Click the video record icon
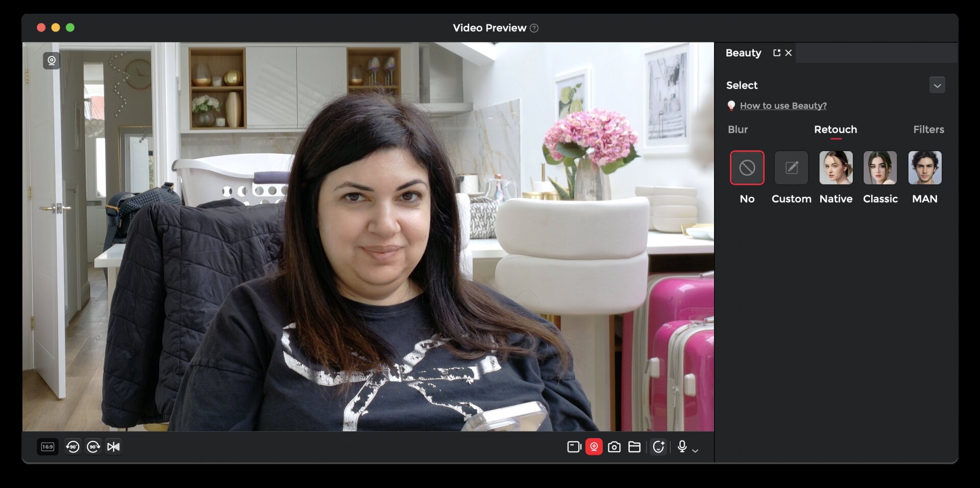980x488 pixels. (x=574, y=447)
